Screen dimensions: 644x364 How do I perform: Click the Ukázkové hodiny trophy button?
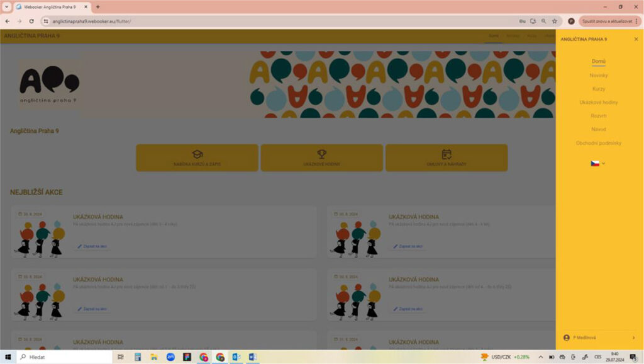tap(321, 158)
